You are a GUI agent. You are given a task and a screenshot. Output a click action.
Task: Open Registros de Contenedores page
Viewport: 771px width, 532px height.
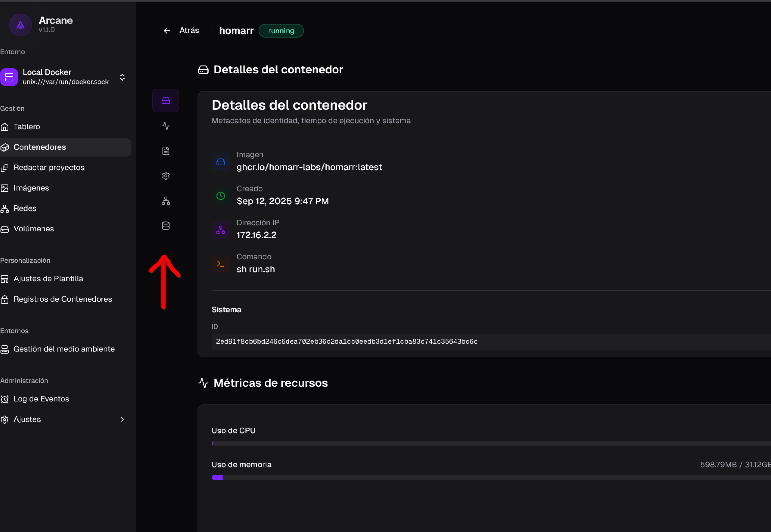coord(62,299)
